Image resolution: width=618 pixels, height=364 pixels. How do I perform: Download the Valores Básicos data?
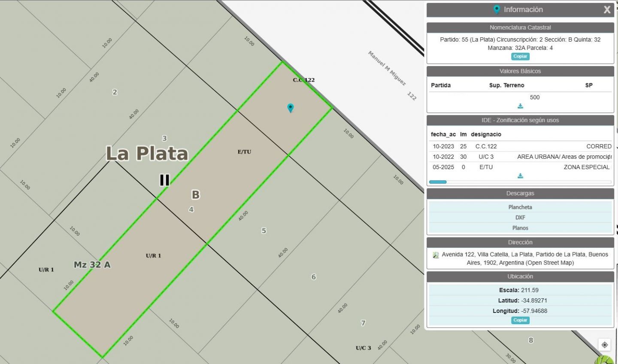tap(520, 106)
